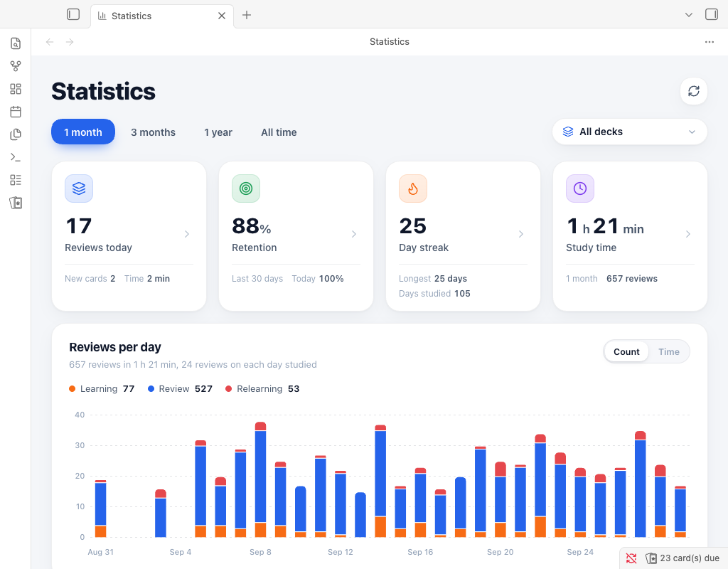Click the '17' Reviews today value
The height and width of the screenshot is (569, 728).
[x=78, y=226]
